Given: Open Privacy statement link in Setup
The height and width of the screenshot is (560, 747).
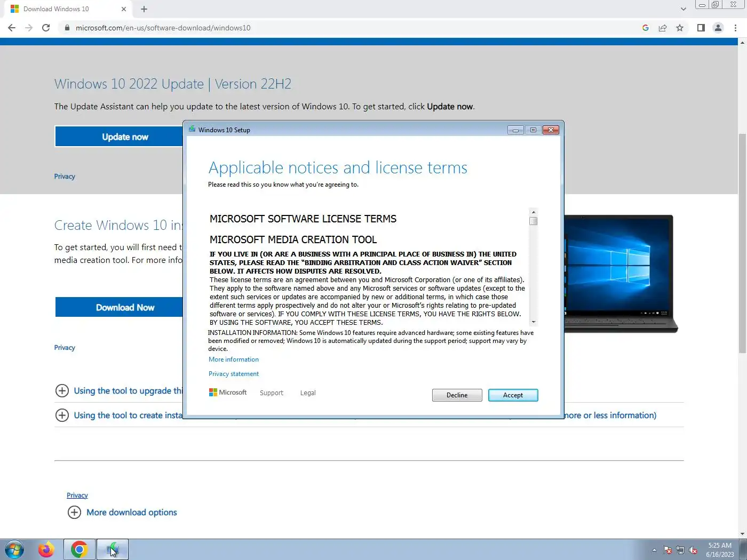Looking at the screenshot, I should point(234,374).
